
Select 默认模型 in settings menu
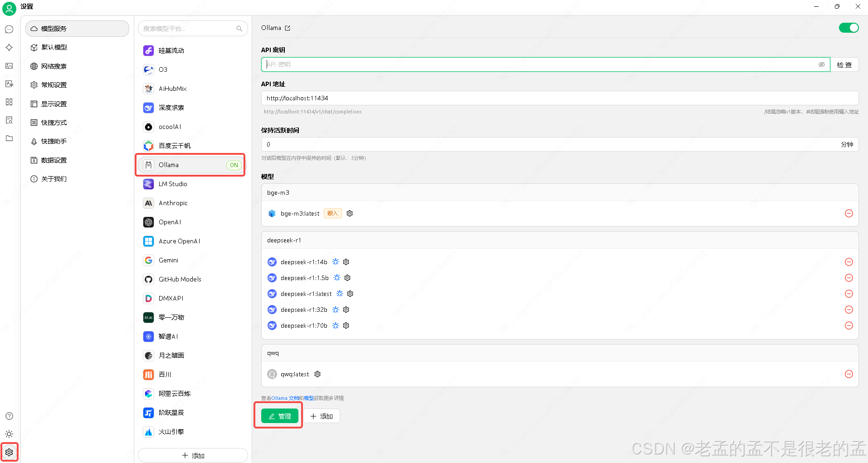click(x=77, y=47)
